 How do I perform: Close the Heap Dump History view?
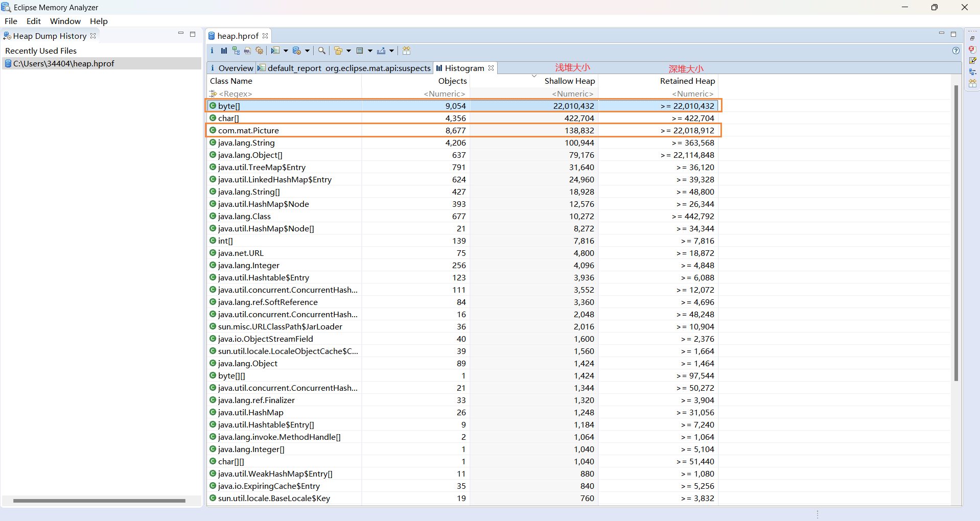tap(93, 36)
